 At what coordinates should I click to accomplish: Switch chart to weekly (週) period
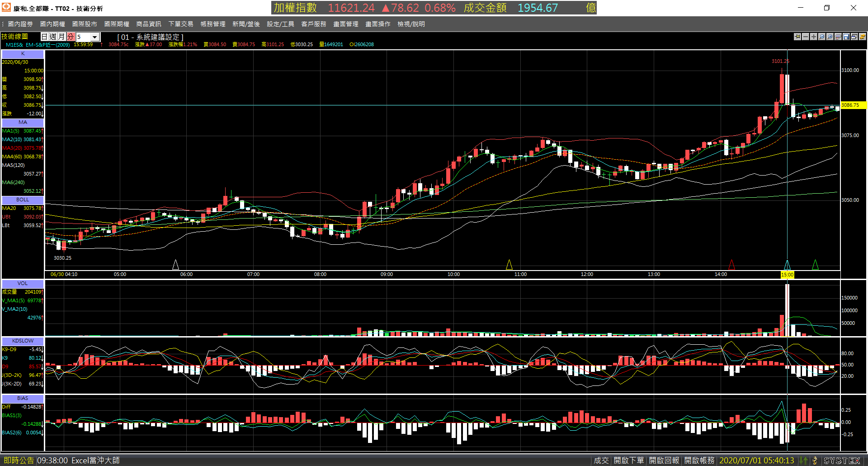click(53, 37)
